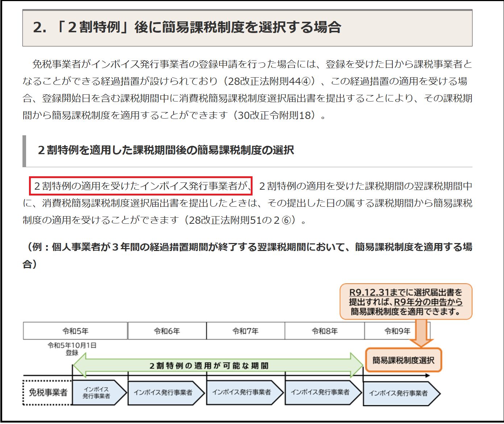This screenshot has width=504, height=424.
Task: Select the 令和5年 timeline cell
Action: (75, 331)
